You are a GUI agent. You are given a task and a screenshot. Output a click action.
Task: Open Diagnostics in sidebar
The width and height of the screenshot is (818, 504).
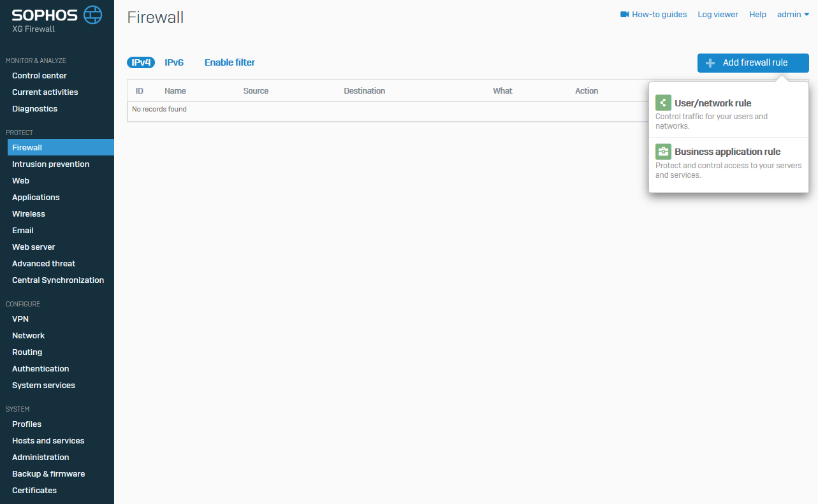[x=35, y=109]
